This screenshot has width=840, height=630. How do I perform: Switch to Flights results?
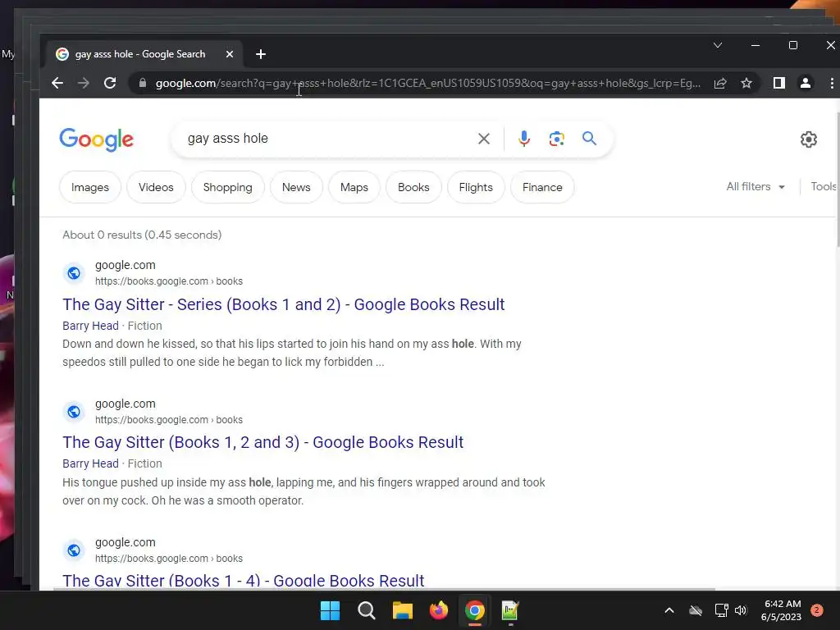click(x=476, y=187)
